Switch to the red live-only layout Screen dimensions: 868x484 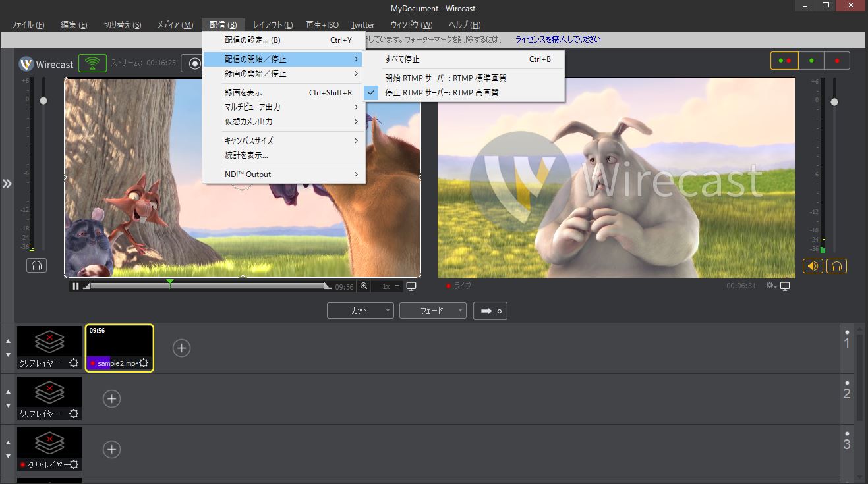pyautogui.click(x=837, y=61)
